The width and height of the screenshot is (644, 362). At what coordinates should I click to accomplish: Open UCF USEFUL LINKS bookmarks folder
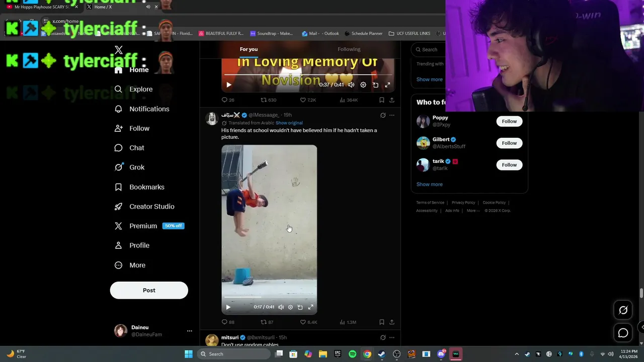409,34
